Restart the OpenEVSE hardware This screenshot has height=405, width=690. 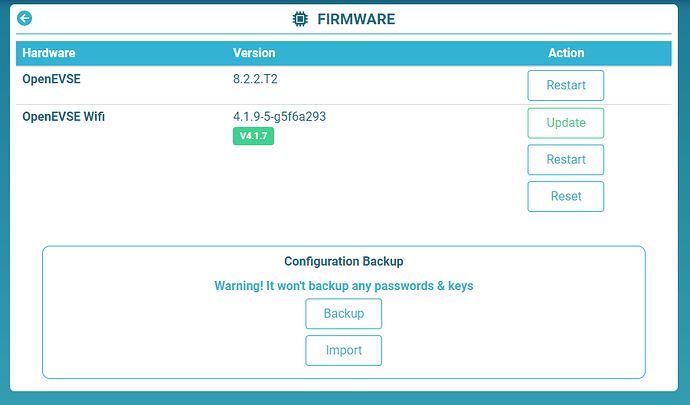click(x=565, y=85)
